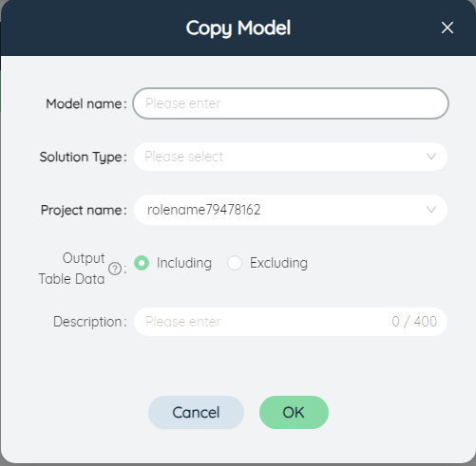Click the Including label text
This screenshot has height=466, width=476.
coord(184,263)
